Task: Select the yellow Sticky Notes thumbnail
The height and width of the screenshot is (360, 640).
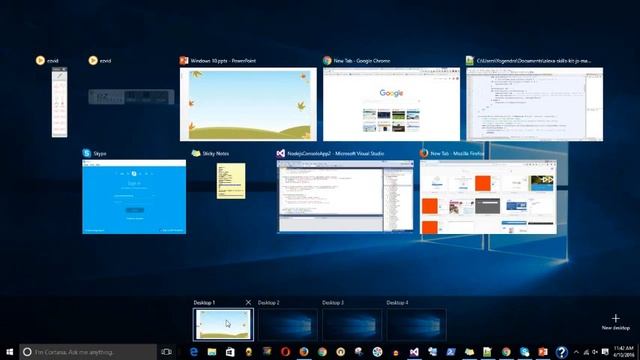Action: (x=231, y=181)
